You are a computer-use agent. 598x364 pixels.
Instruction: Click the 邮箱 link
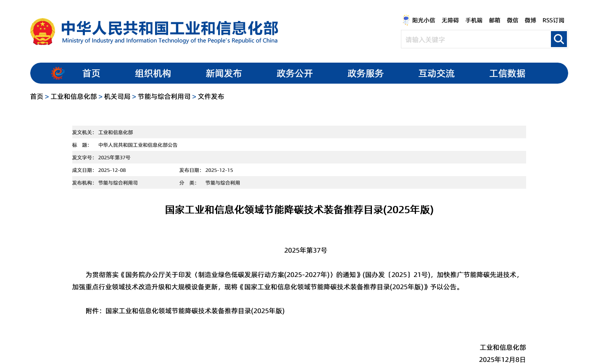pyautogui.click(x=495, y=20)
